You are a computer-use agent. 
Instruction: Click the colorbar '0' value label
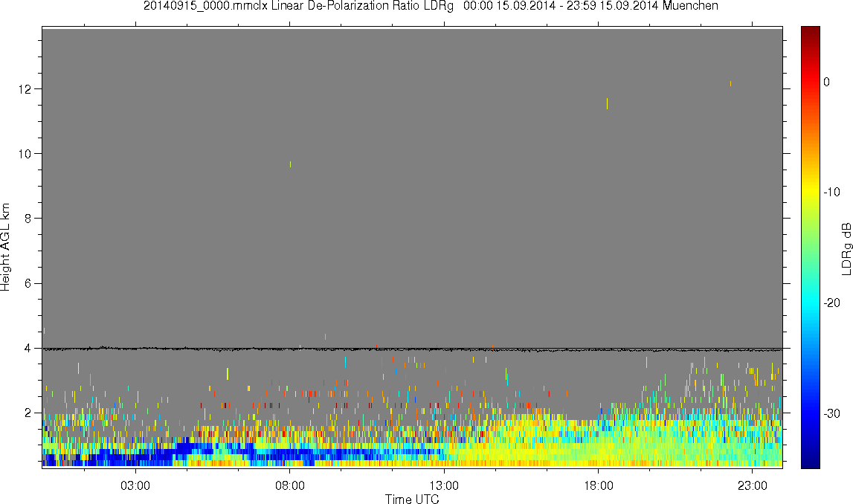(x=827, y=82)
